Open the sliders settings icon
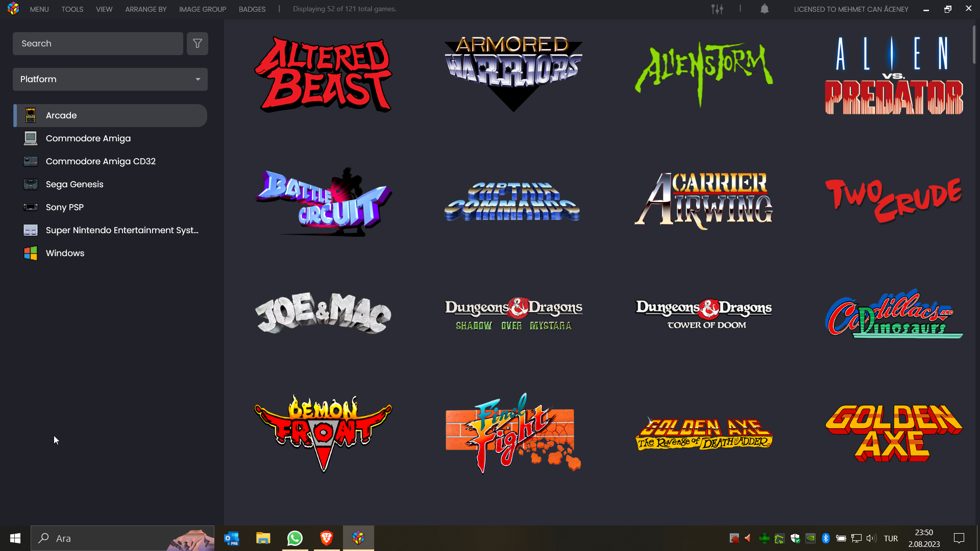 [717, 9]
